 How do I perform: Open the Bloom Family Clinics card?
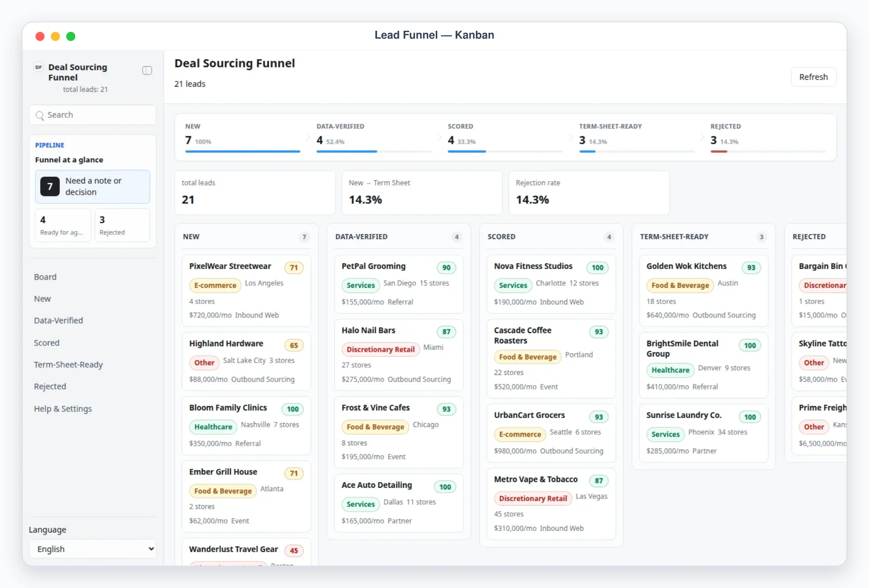(246, 425)
